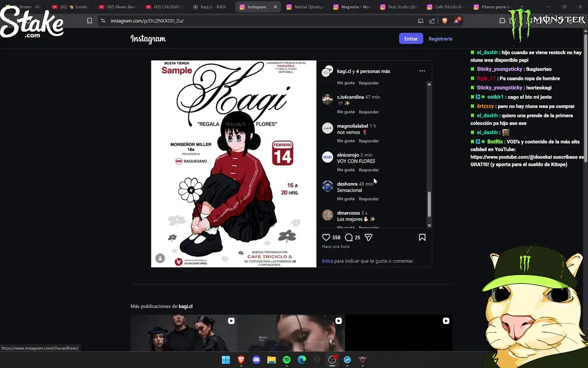Click the comments scrollbar up arrow
Image resolution: width=588 pixels, height=368 pixels.
429,84
